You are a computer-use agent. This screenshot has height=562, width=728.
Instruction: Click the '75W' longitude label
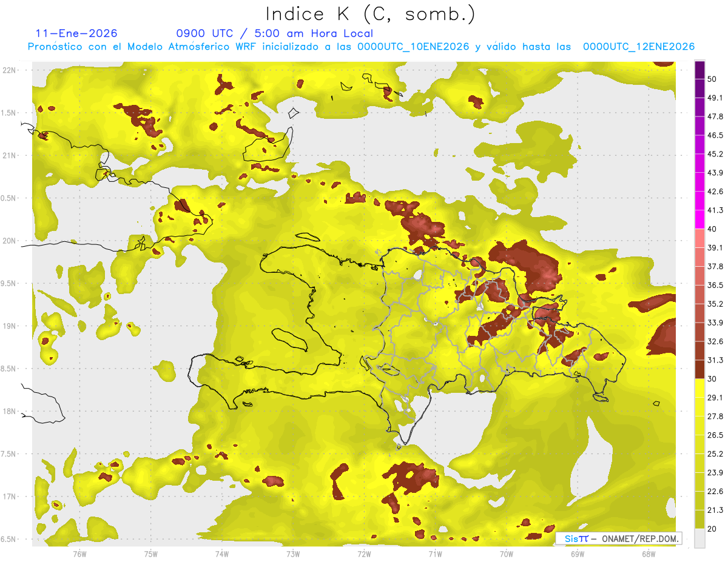click(x=150, y=554)
